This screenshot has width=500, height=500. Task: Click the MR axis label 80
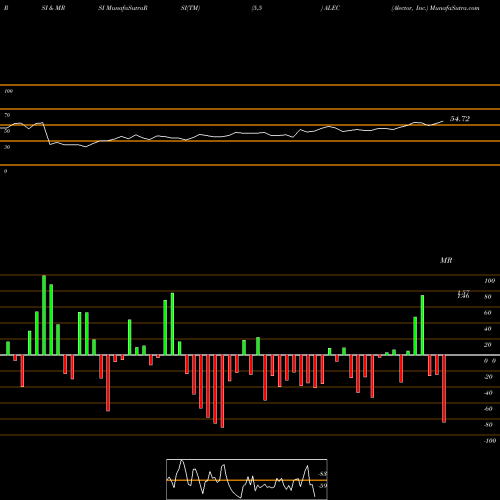pos(488,297)
